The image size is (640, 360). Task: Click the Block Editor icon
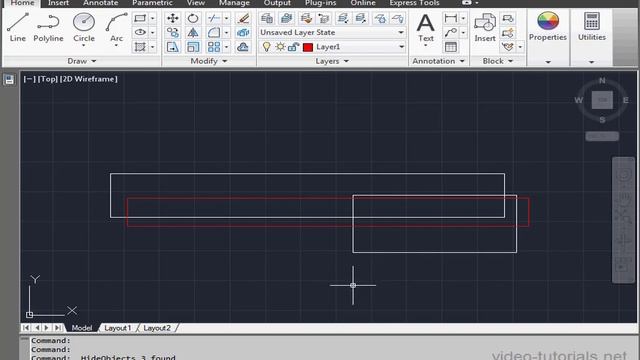pyautogui.click(x=508, y=33)
